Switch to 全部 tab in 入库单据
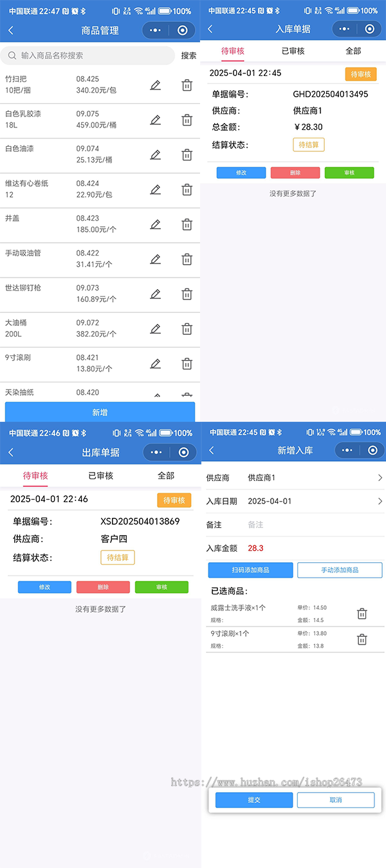The image size is (386, 868). 354,51
